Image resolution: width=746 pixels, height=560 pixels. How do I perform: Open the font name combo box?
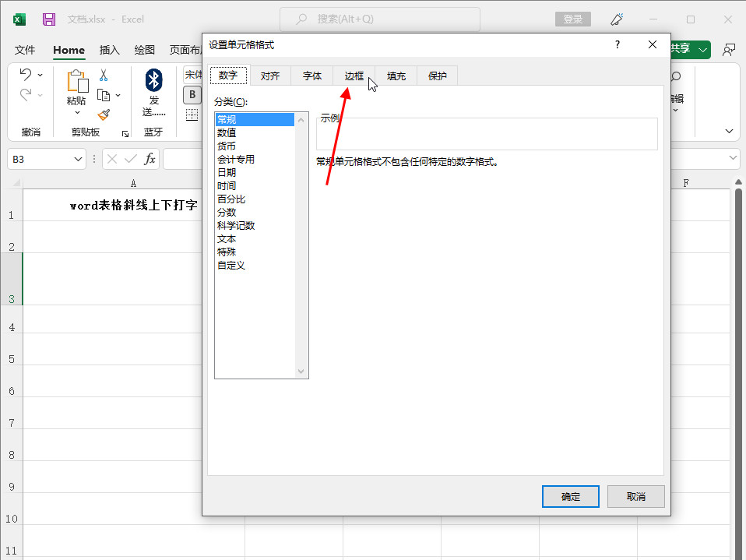192,75
